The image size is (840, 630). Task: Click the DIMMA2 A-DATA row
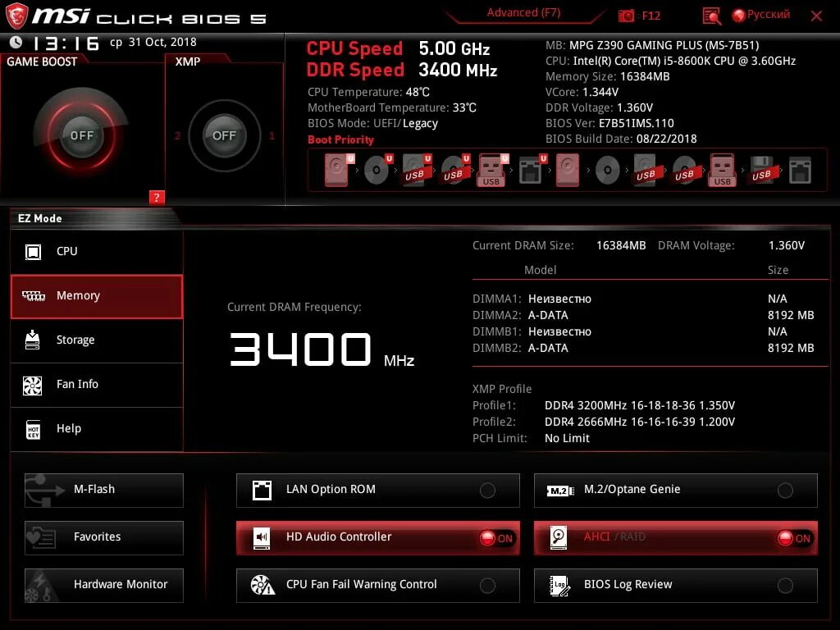click(643, 316)
